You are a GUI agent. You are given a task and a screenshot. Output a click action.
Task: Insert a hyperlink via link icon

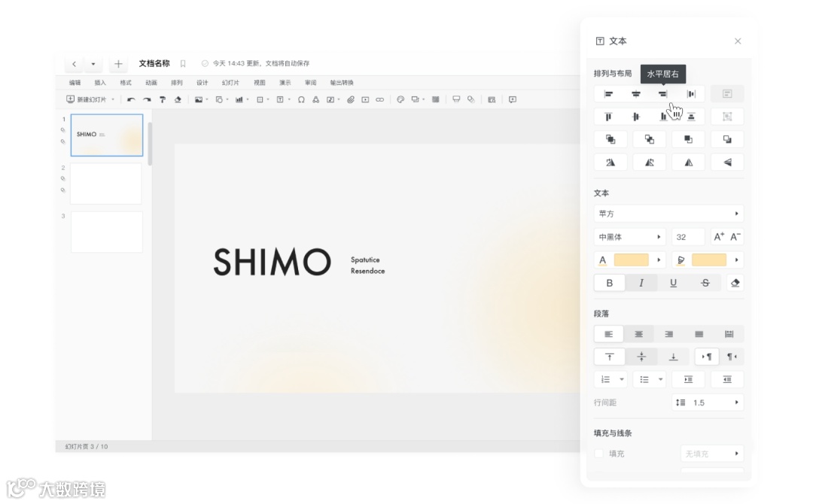click(379, 99)
